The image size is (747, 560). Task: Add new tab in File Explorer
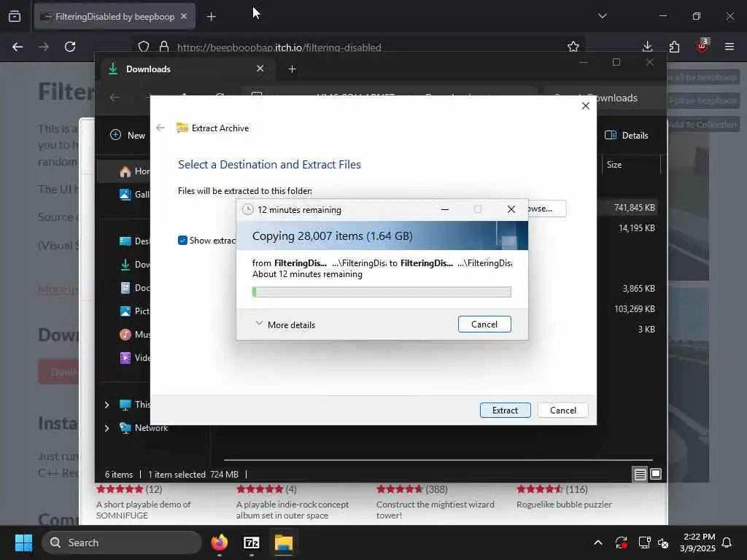click(x=292, y=69)
